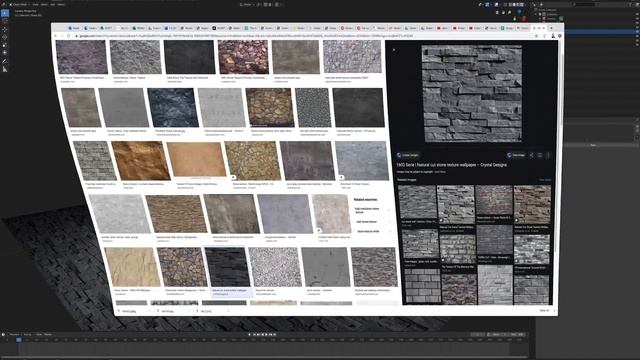Screen dimensions: 640x360
Task: Click the browser vertical scrollbar
Action: [562, 90]
